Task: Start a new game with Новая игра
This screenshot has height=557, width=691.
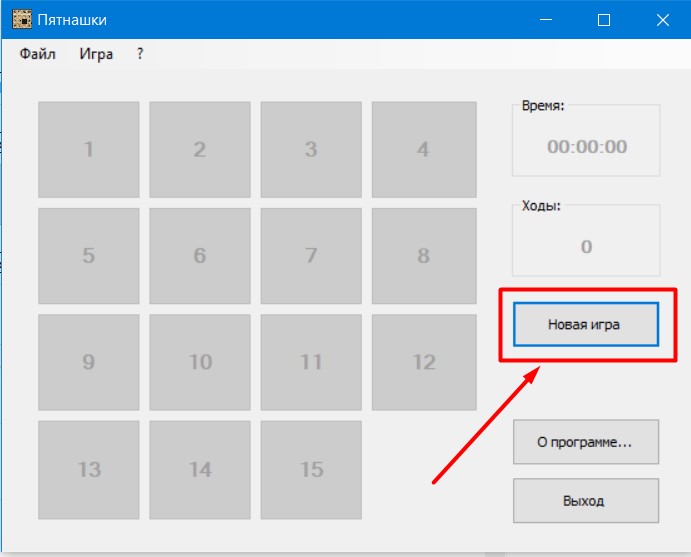Action: click(x=586, y=324)
